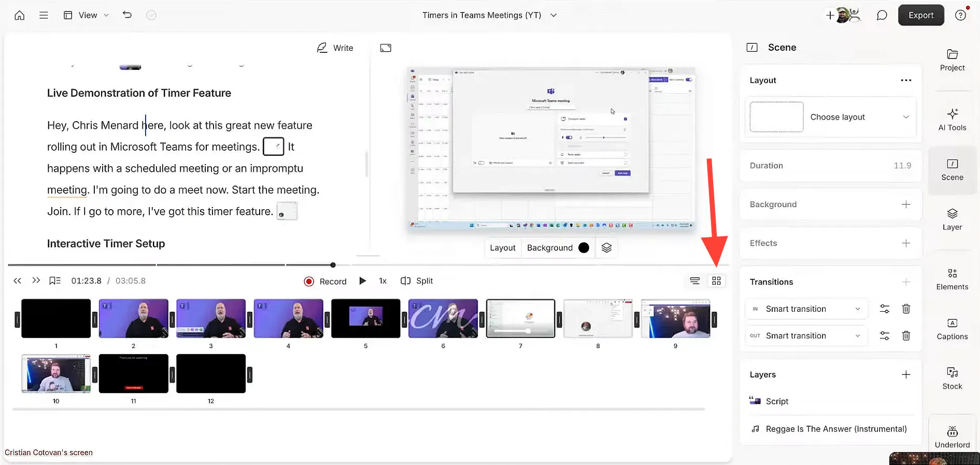The image size is (980, 465).
Task: Click the video canvas preview
Action: click(551, 149)
